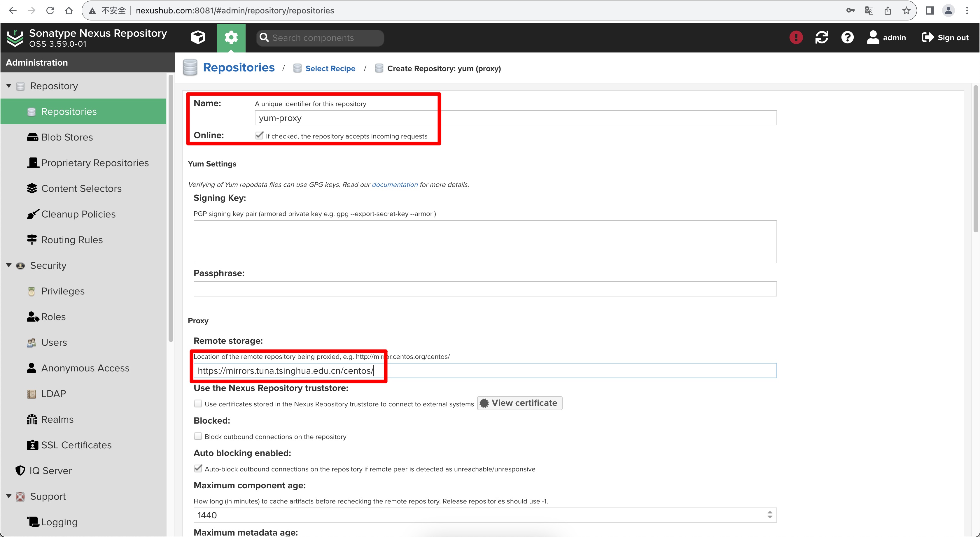Reload the page in the browser
The image size is (980, 537).
[50, 10]
